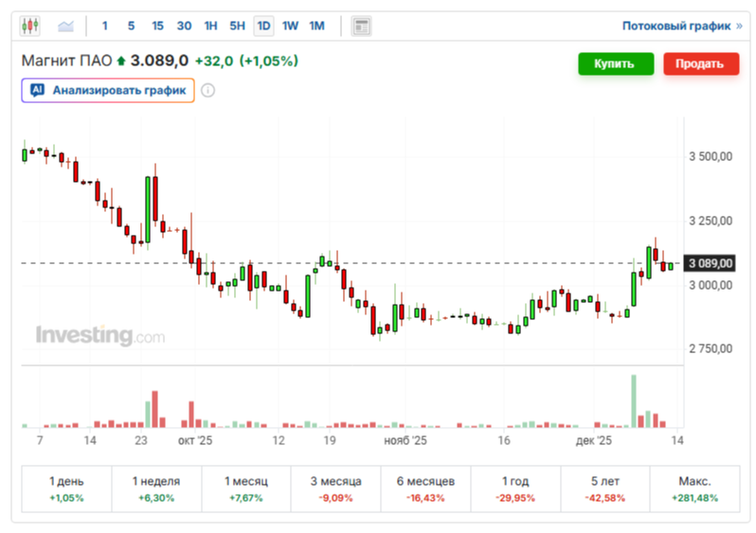Switch to the 1W interval
Screen dimensions: 756x533
tap(290, 26)
